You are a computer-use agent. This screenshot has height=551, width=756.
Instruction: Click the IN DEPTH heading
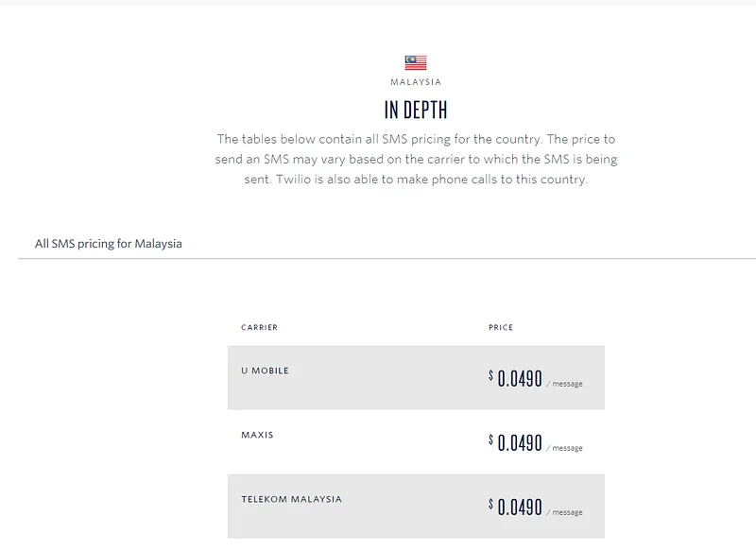coord(416,110)
